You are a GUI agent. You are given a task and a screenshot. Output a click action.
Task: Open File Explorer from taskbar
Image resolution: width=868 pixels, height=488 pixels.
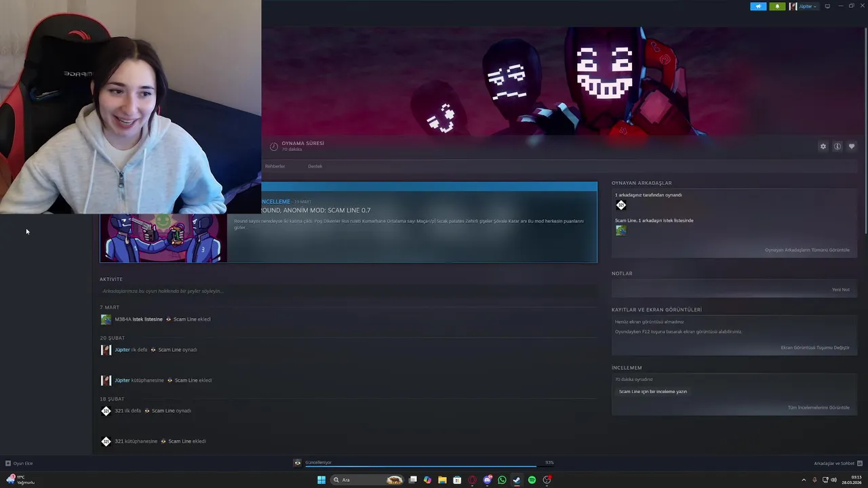pos(442,480)
